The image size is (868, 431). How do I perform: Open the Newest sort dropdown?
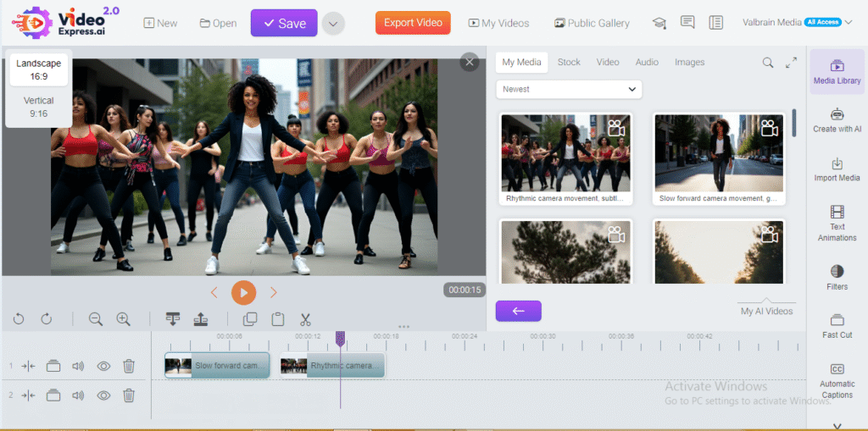point(569,89)
